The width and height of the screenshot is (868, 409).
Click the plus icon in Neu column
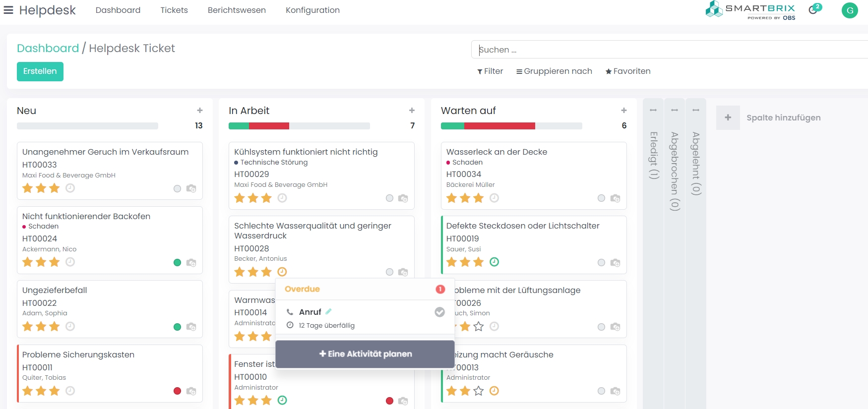tap(200, 111)
